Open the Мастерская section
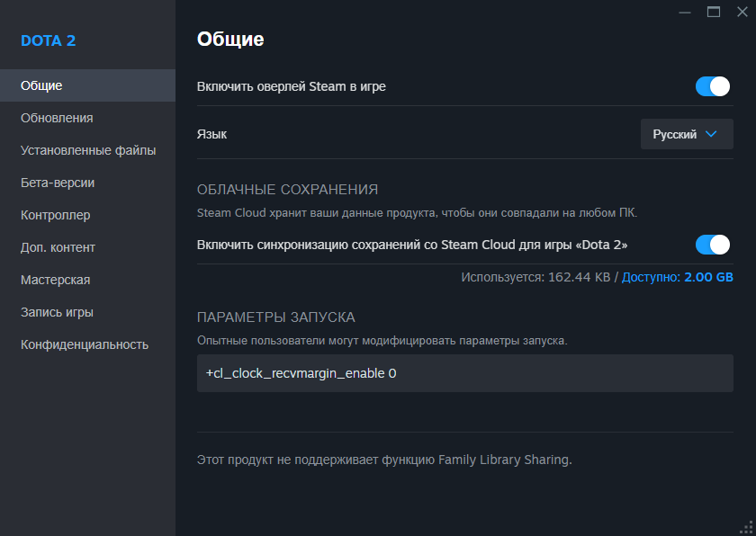The image size is (756, 536). coord(55,280)
